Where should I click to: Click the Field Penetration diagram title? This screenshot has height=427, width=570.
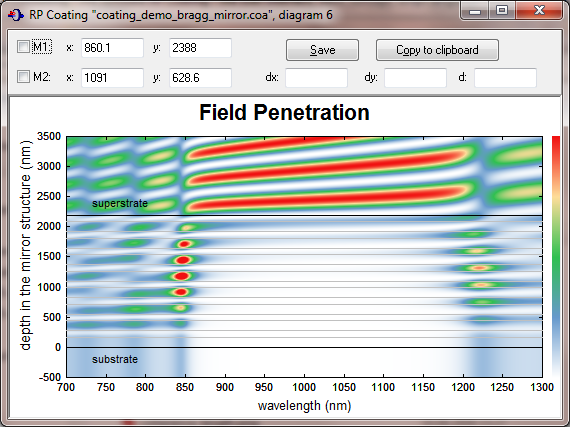point(284,112)
